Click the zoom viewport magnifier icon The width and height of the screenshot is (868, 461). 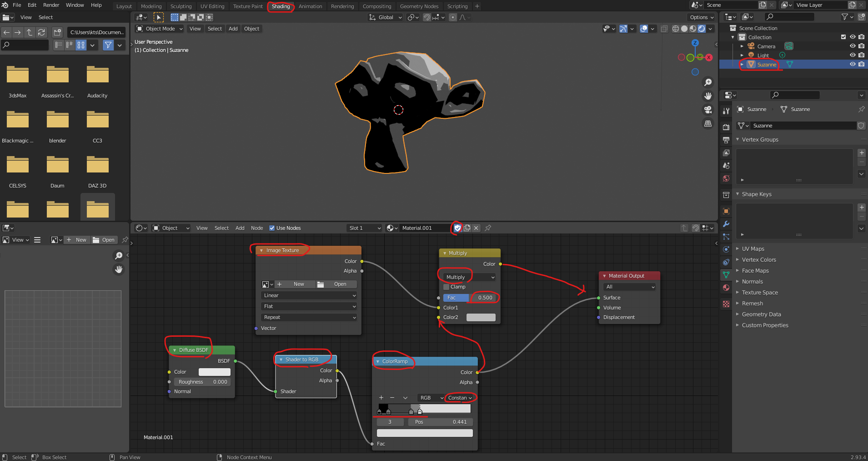[x=708, y=82]
